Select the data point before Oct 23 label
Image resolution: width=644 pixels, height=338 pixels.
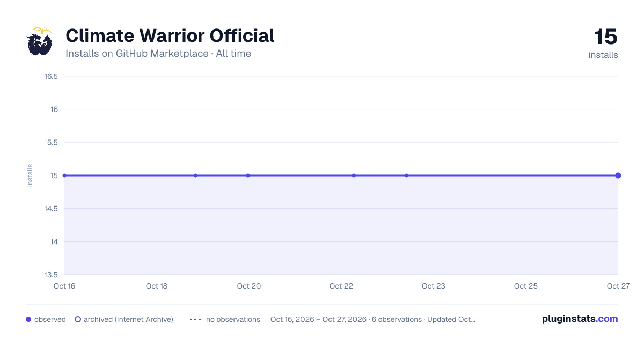point(407,175)
